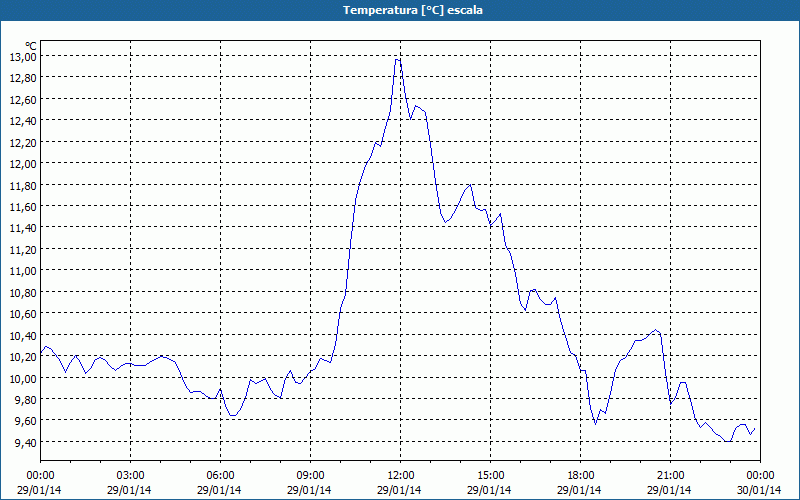Click the 12,60 y-axis label
The width and height of the screenshot is (800, 500).
pos(22,99)
